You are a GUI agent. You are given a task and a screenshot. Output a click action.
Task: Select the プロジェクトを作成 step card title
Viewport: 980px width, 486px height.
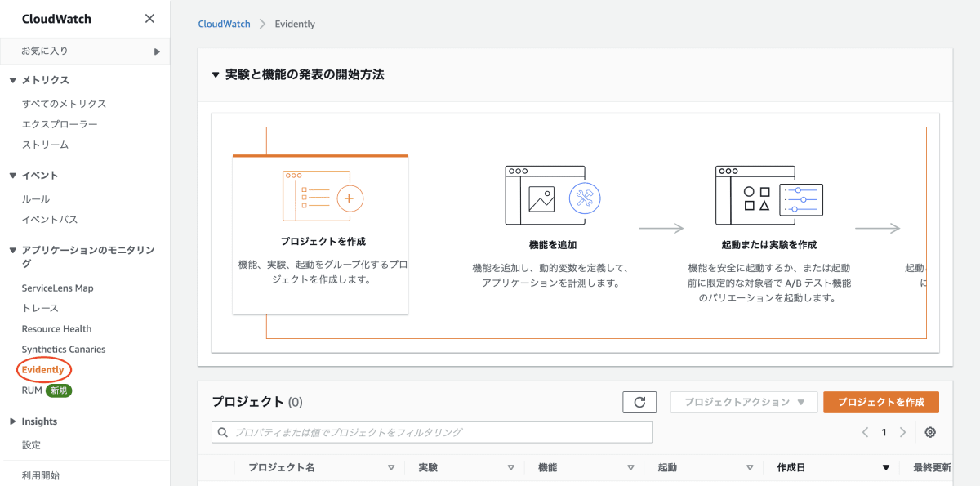[323, 242]
